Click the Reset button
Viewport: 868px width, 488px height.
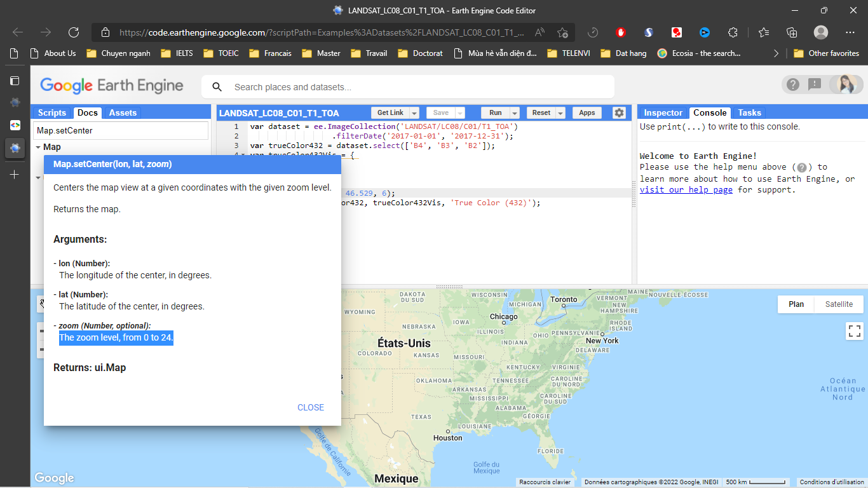541,113
